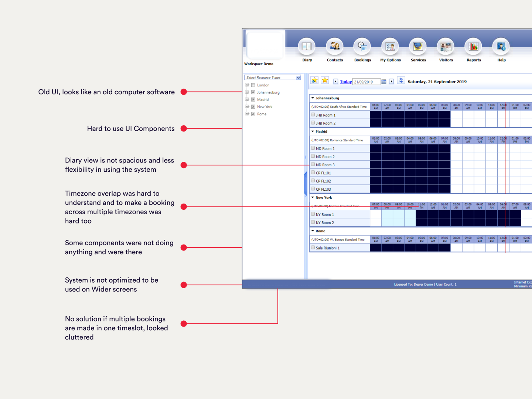This screenshot has width=532, height=399.
Task: Click the refresh diary icon
Action: [401, 80]
